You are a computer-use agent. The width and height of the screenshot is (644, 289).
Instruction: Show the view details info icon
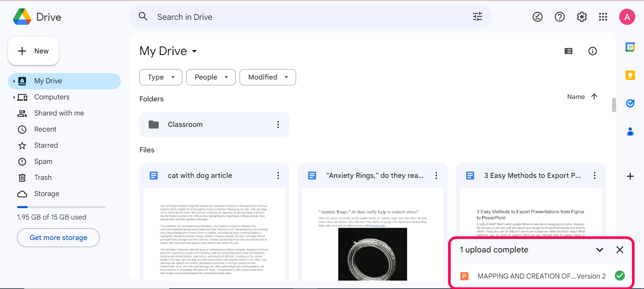point(592,51)
